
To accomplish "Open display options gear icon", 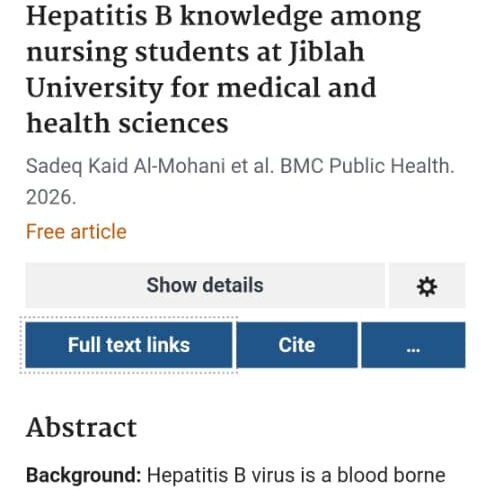I will tap(427, 285).
